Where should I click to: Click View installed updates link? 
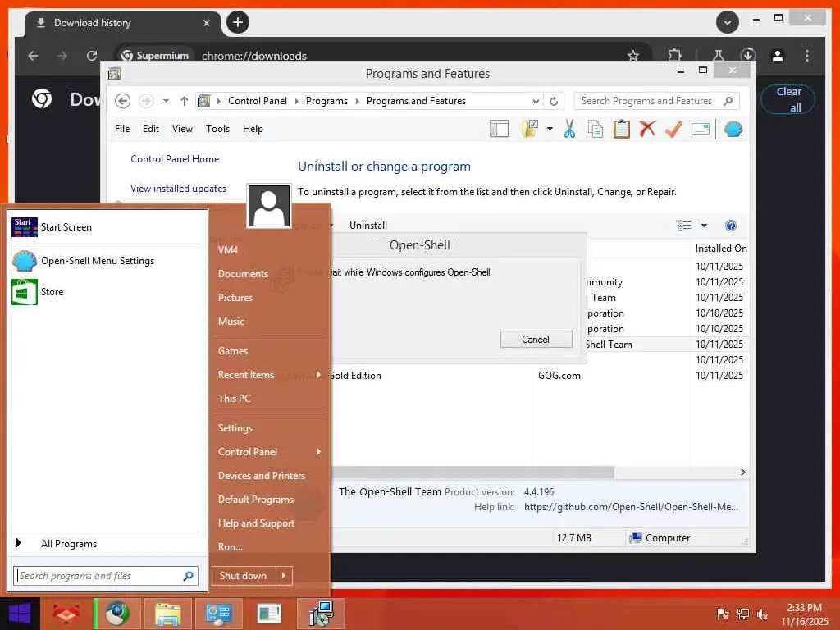pyautogui.click(x=178, y=189)
